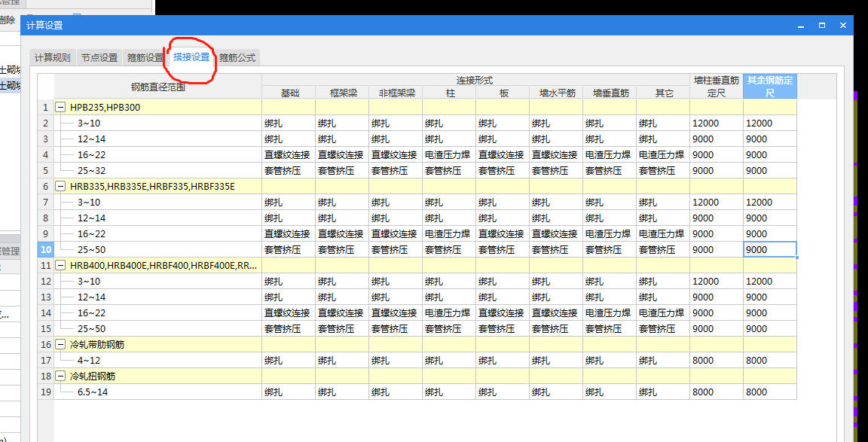Click row 14 墙垂直筋 cell 电渣压力焊
Screen dimensions: 868x442
point(610,313)
